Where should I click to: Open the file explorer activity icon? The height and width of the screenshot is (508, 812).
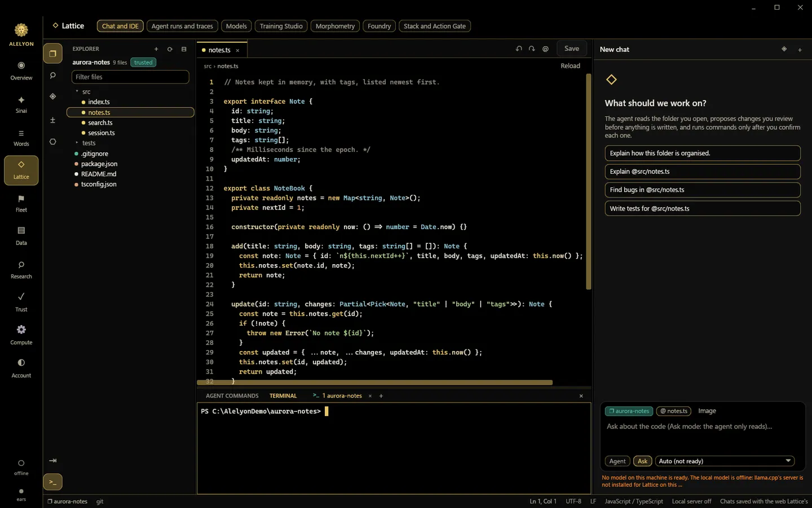52,54
